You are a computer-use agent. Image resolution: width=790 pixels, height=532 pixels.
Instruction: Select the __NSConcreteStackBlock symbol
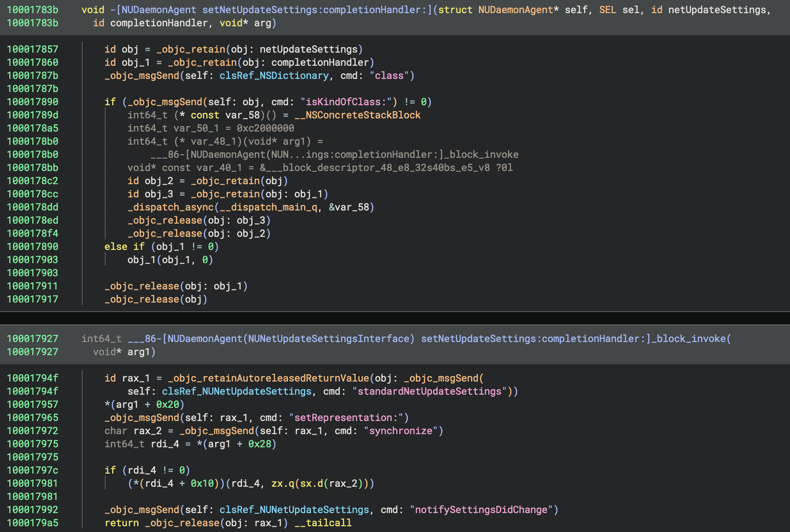pyautogui.click(x=357, y=115)
